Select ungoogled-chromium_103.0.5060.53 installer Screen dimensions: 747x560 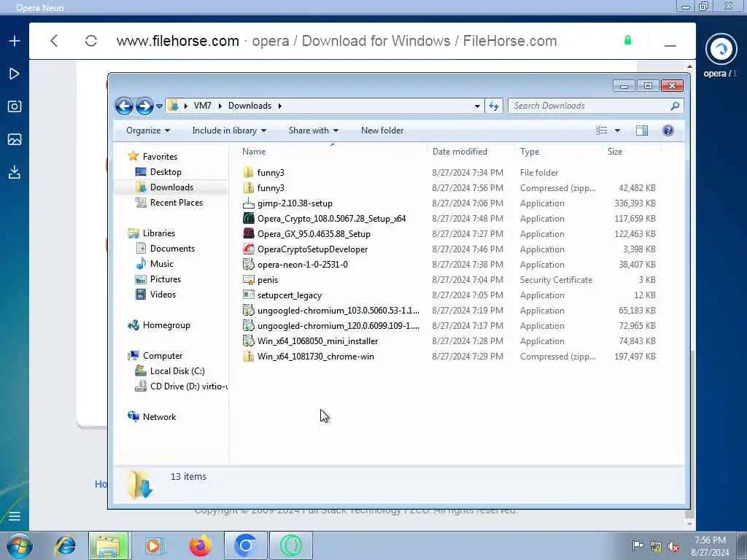[x=450, y=311]
